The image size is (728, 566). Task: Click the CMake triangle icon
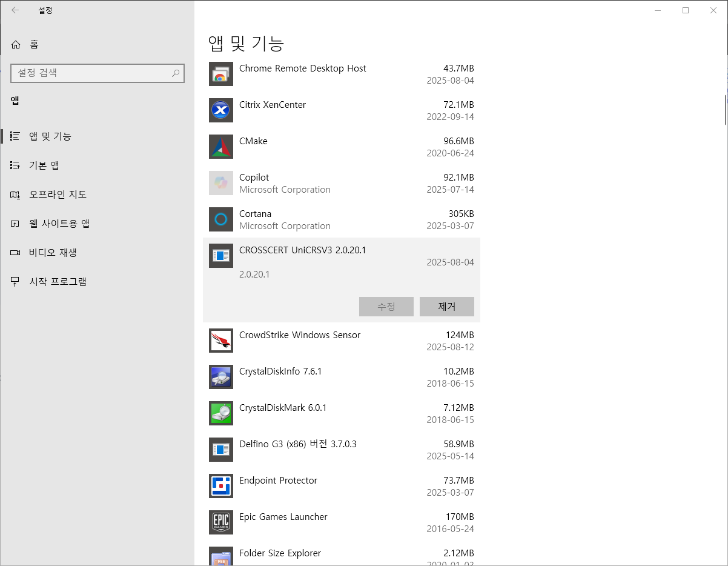click(221, 147)
